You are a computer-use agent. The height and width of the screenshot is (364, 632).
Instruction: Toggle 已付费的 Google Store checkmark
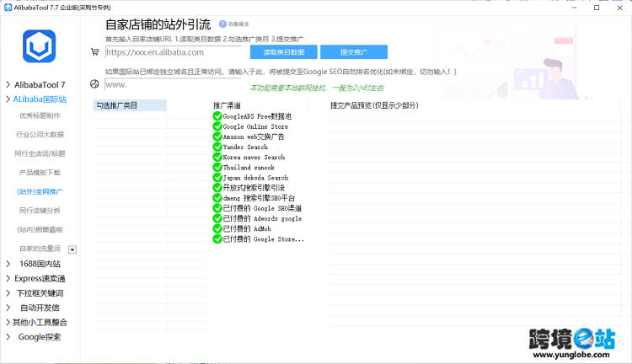(x=217, y=239)
